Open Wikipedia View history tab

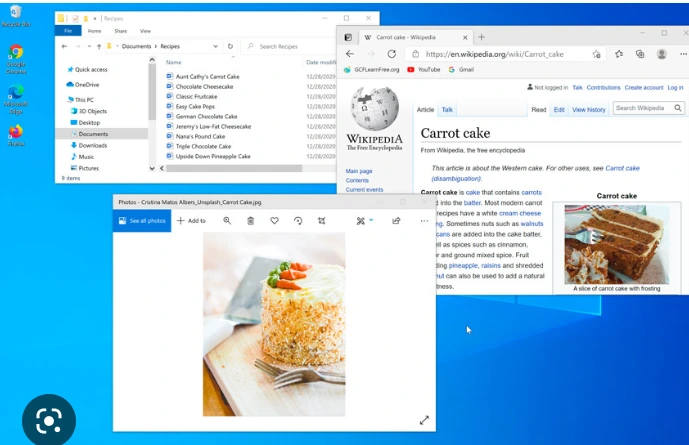589,110
